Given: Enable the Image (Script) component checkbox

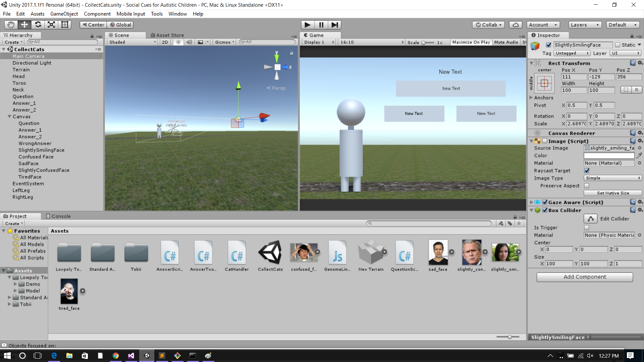Looking at the screenshot, I should click(545, 141).
